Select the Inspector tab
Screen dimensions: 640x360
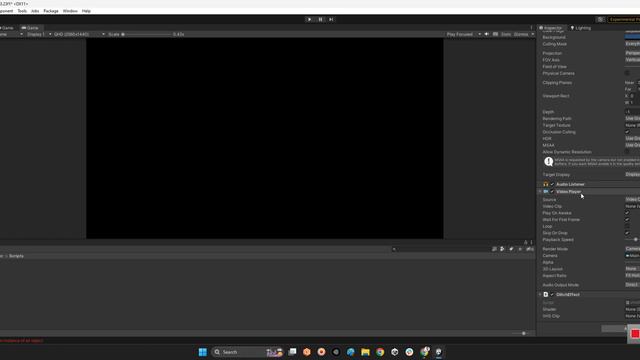[x=551, y=28]
